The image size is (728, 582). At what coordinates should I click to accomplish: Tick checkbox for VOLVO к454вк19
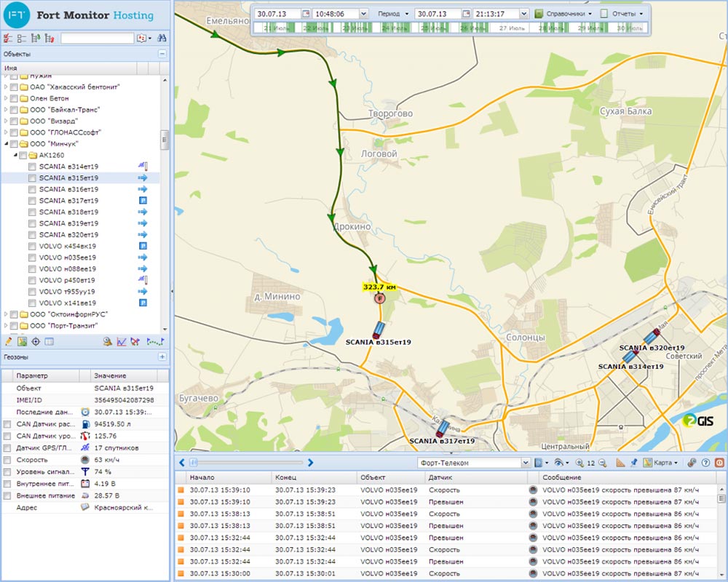[x=32, y=247]
